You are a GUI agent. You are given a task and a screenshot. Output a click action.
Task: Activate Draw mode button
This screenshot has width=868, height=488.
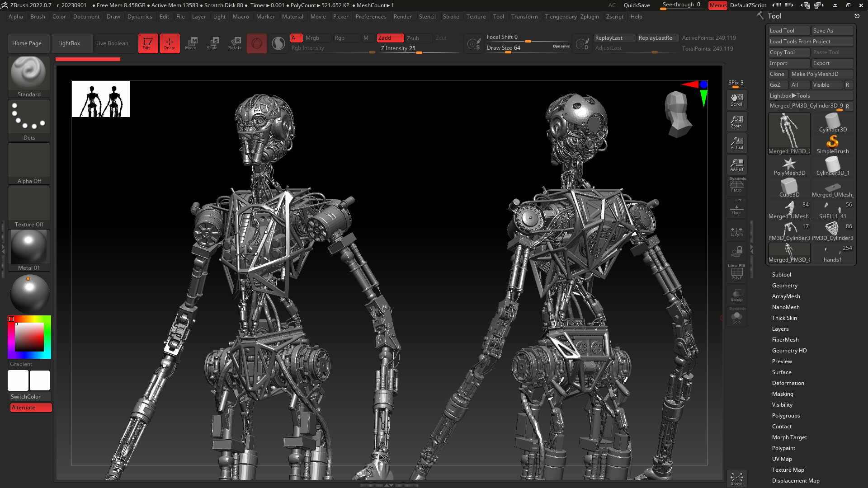click(x=170, y=43)
